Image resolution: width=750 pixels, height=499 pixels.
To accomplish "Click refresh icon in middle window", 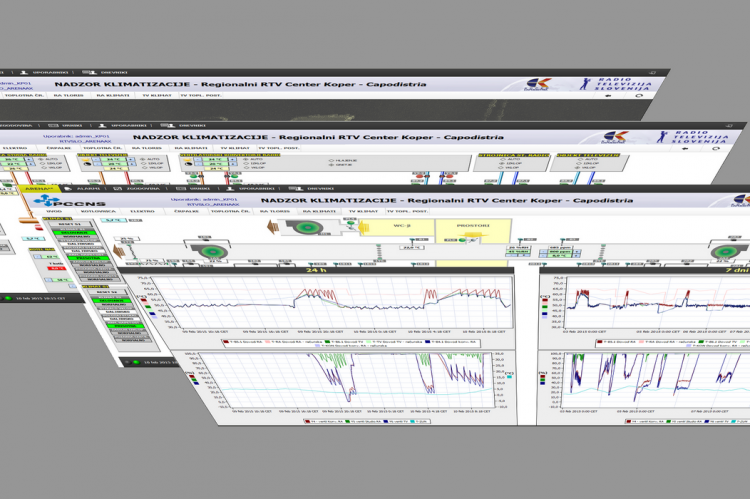I will pos(716,148).
